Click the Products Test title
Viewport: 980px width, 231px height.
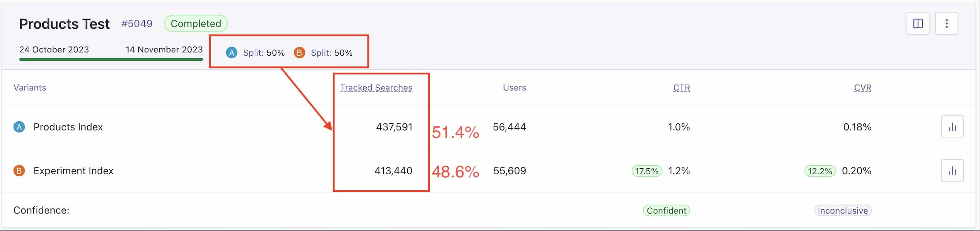click(x=64, y=24)
